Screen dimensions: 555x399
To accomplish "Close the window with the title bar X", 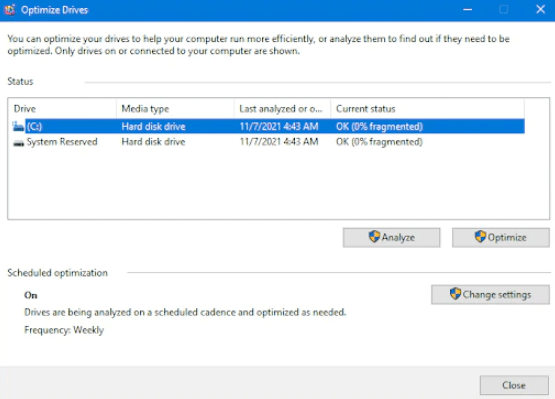I will [x=540, y=10].
